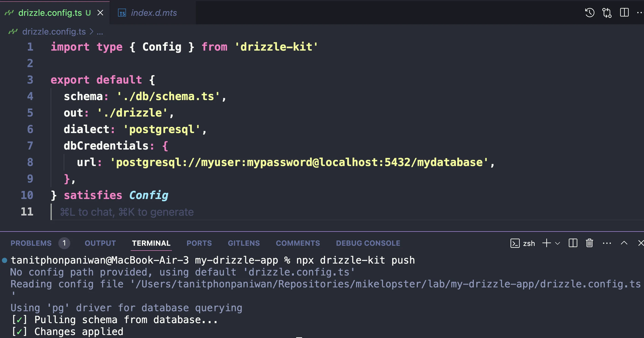The image size is (644, 338).
Task: Split the editor with the split editor icon
Action: (x=624, y=13)
